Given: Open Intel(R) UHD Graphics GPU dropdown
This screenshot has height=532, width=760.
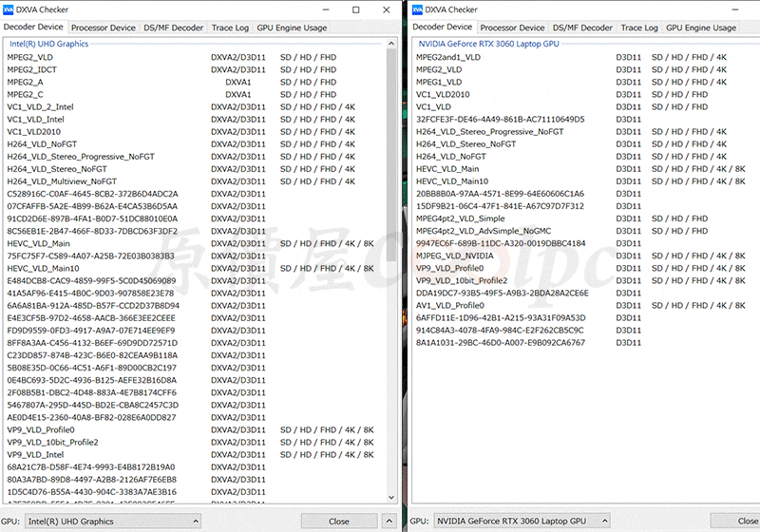Looking at the screenshot, I should [113, 522].
